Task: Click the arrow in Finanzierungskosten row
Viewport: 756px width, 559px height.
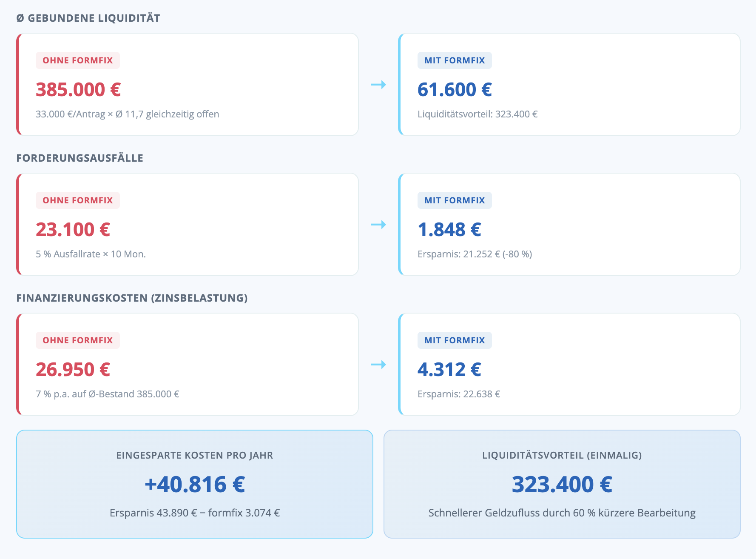Action: pyautogui.click(x=378, y=365)
